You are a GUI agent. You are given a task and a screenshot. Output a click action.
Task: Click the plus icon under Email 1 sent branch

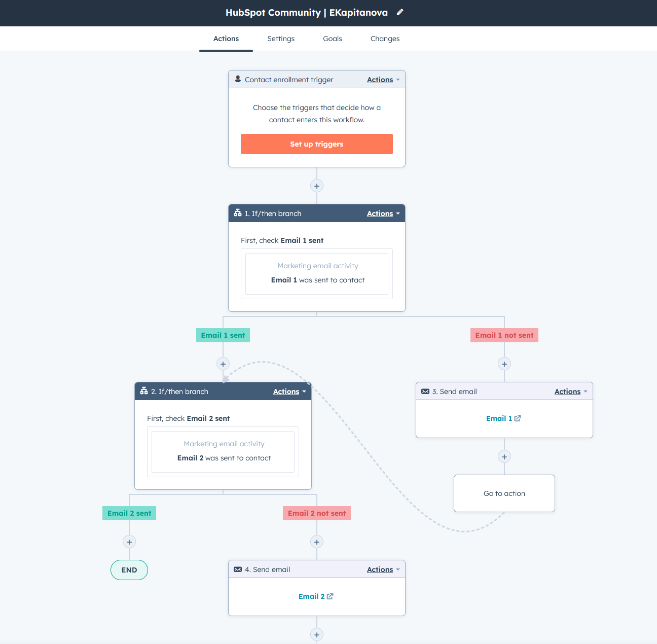click(223, 364)
